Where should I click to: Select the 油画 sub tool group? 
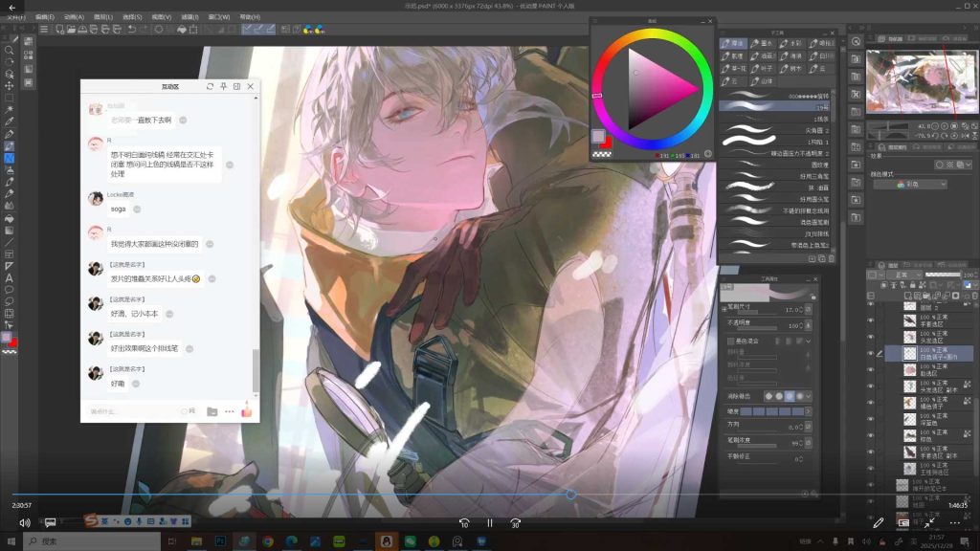pos(763,56)
